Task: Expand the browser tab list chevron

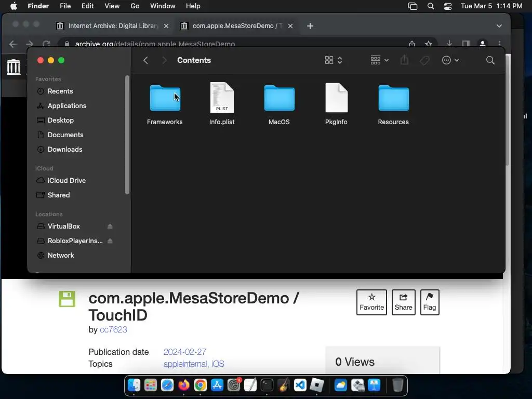Action: (x=499, y=26)
